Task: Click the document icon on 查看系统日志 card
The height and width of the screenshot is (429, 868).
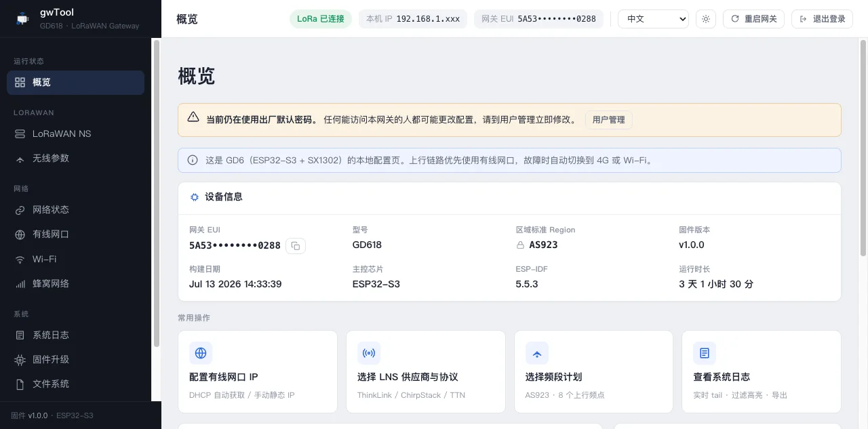Action: coord(705,353)
